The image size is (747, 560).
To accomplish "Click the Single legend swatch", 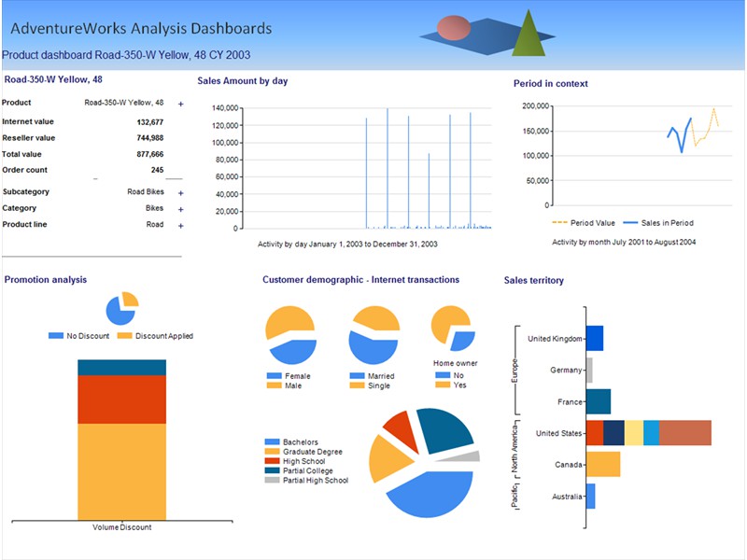I will click(357, 385).
